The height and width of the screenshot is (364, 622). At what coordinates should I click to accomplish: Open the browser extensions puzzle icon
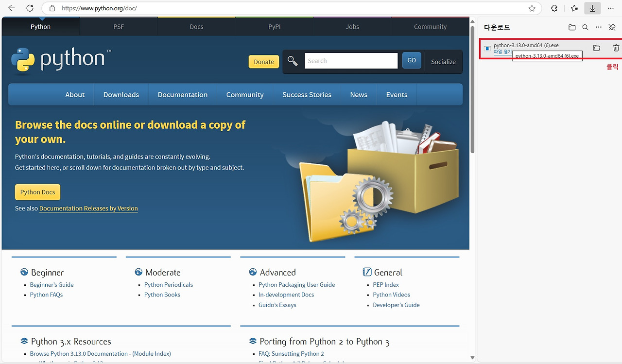point(554,8)
